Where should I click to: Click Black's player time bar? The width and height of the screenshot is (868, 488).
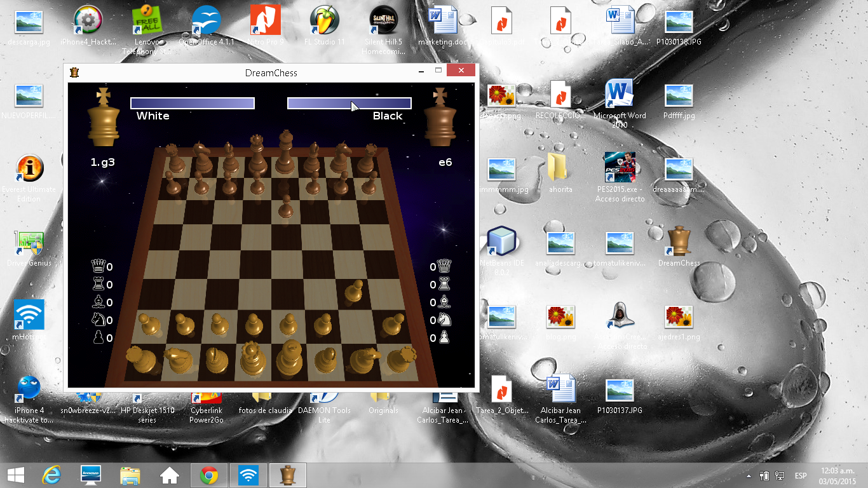point(349,103)
